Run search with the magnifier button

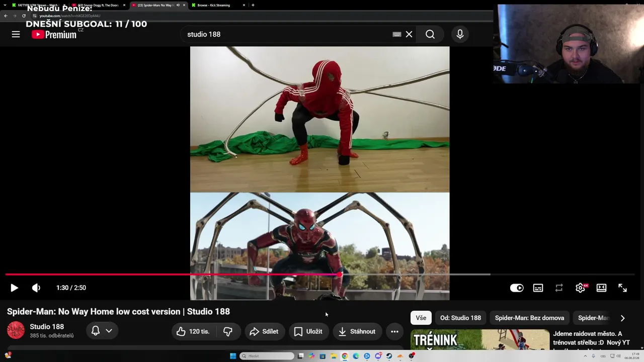[430, 34]
